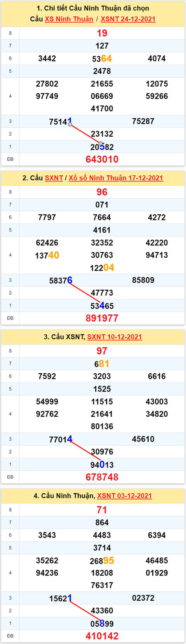Select the special prize 643010
Screen dimensions: 186x644
[x=102, y=159]
